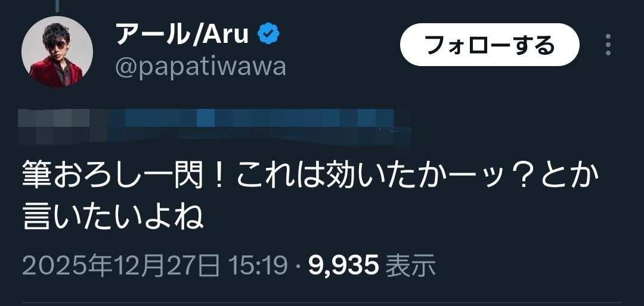
Task: Open the アール/Aru display name
Action: (182, 33)
